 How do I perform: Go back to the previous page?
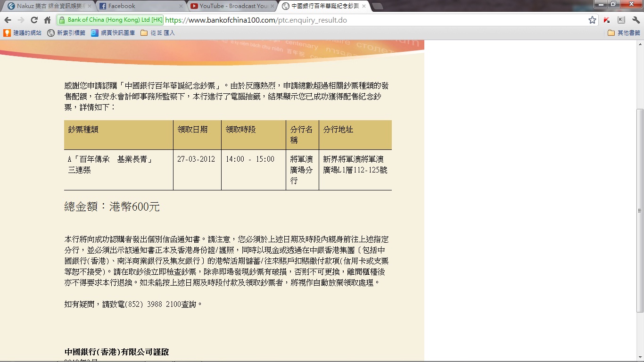[8, 20]
